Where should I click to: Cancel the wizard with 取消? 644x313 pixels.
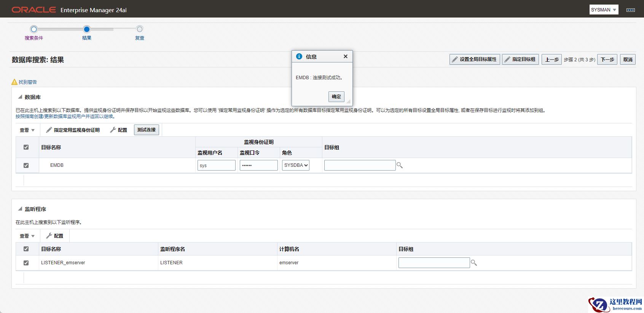pyautogui.click(x=628, y=59)
